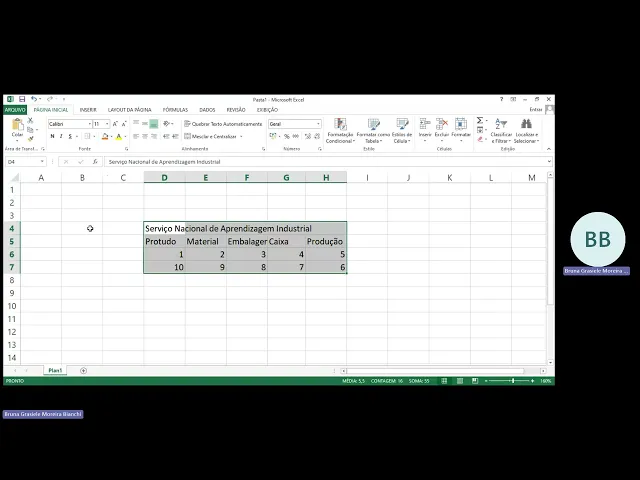This screenshot has width=640, height=480.
Task: Switch to the EXIBIÇÃO tab
Action: click(x=267, y=110)
